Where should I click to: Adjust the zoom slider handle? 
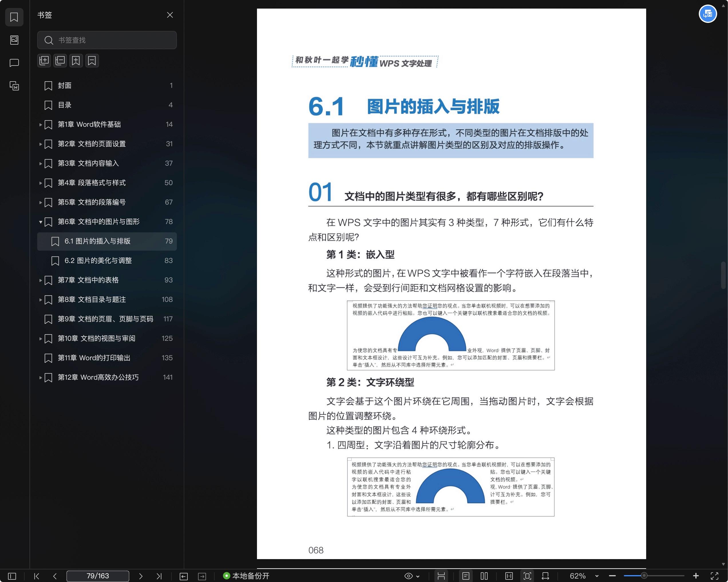point(644,576)
